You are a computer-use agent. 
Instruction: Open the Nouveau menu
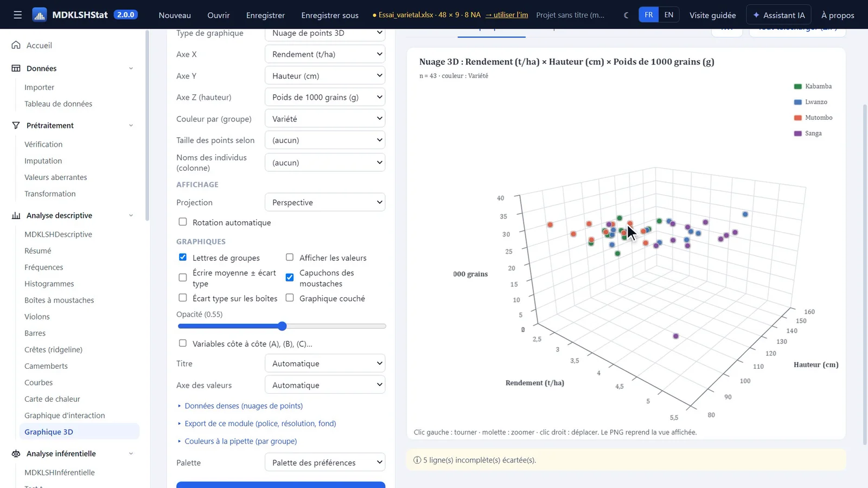pyautogui.click(x=175, y=15)
